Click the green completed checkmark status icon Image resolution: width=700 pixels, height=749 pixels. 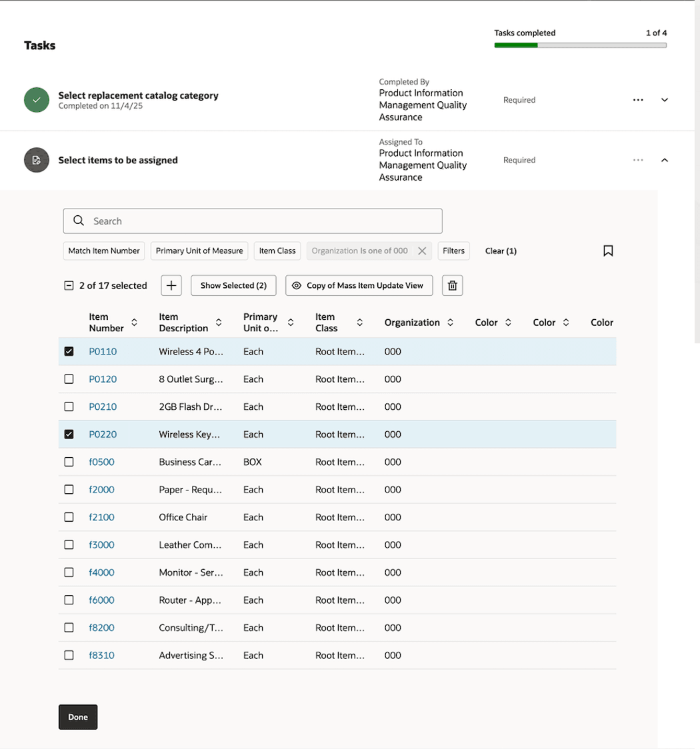pos(37,100)
